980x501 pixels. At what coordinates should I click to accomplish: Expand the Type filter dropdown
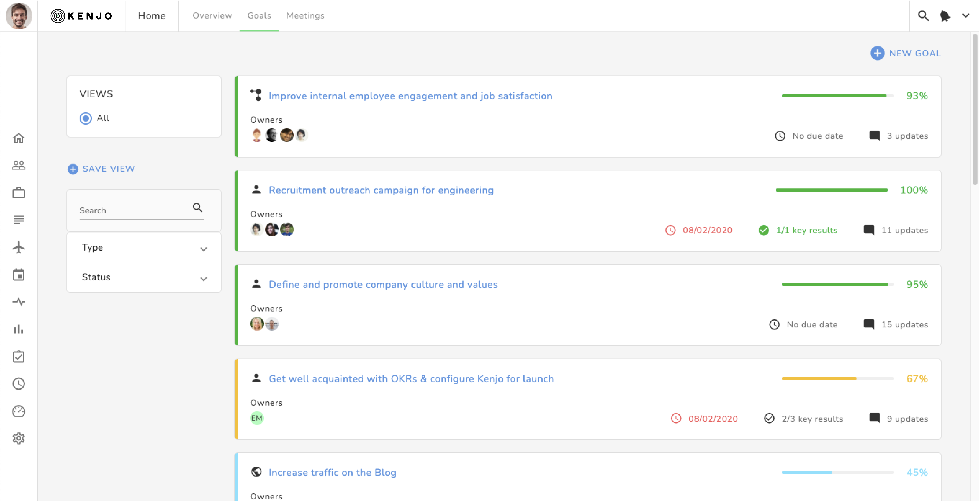(x=144, y=248)
